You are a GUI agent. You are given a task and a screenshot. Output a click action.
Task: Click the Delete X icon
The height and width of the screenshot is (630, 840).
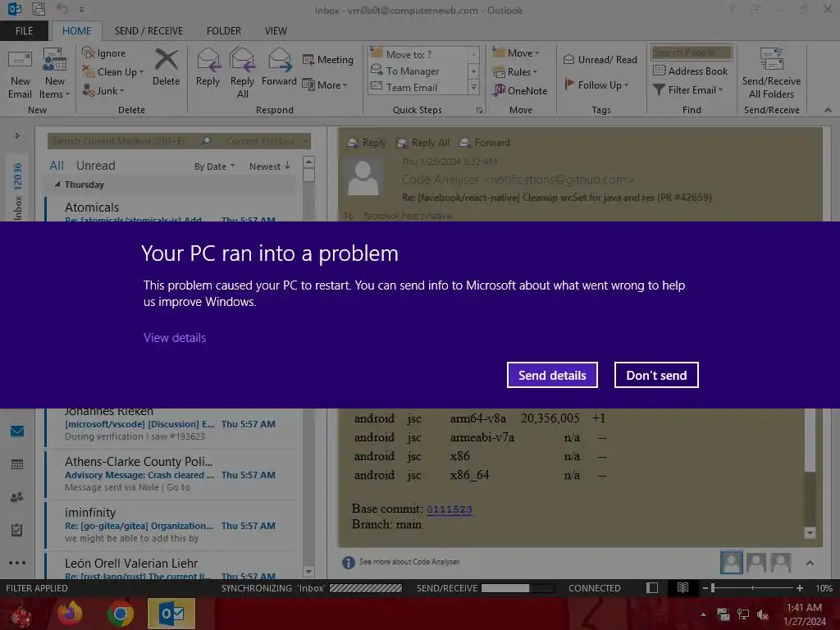[166, 59]
